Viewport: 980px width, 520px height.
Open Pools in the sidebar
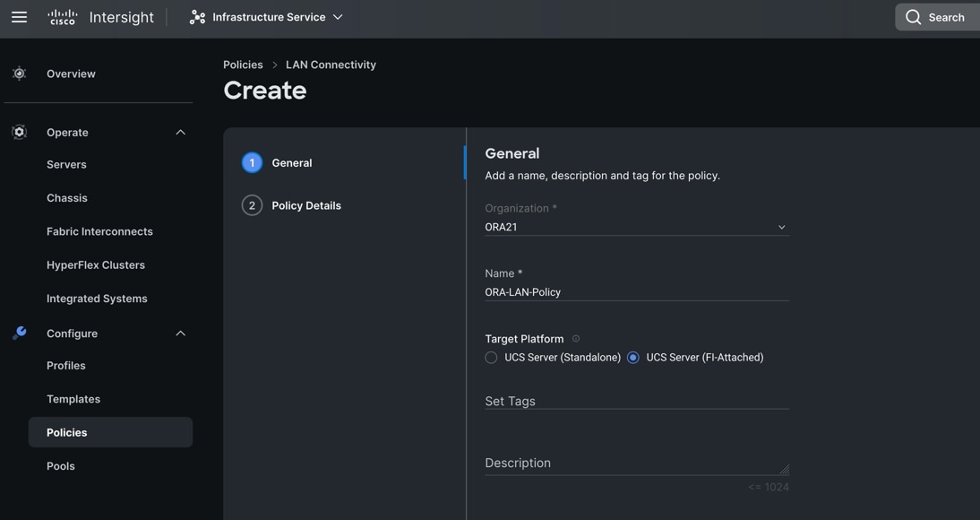[61, 466]
